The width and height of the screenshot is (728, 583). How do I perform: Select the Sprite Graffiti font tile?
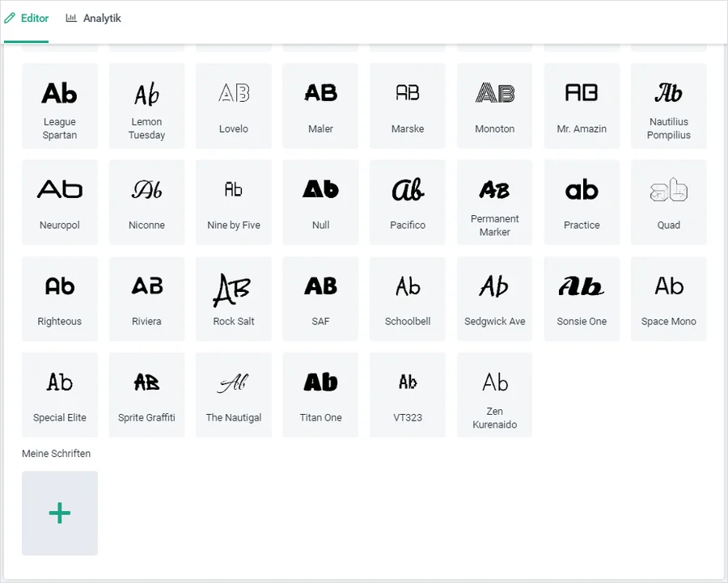click(147, 395)
